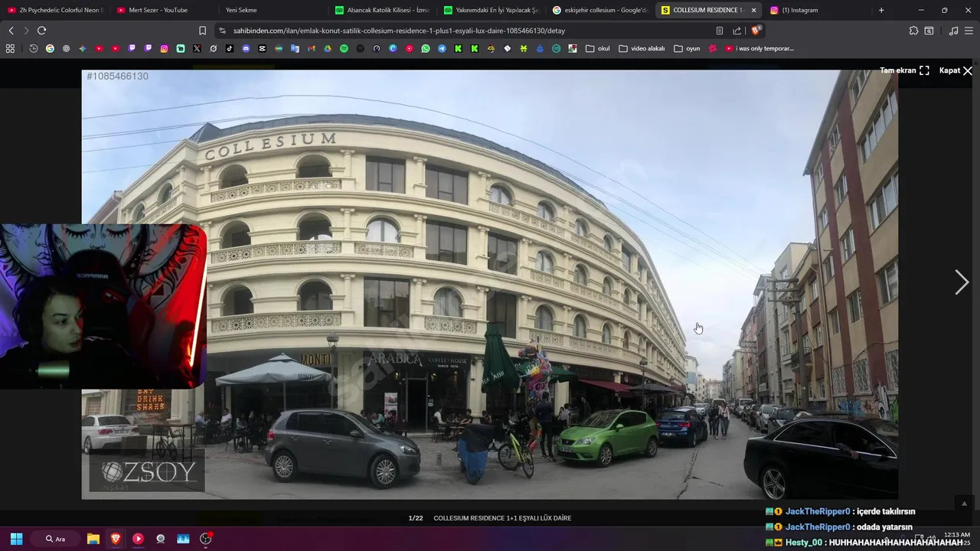Open Google Translate bookmark icon
980x551 pixels.
pyautogui.click(x=295, y=48)
